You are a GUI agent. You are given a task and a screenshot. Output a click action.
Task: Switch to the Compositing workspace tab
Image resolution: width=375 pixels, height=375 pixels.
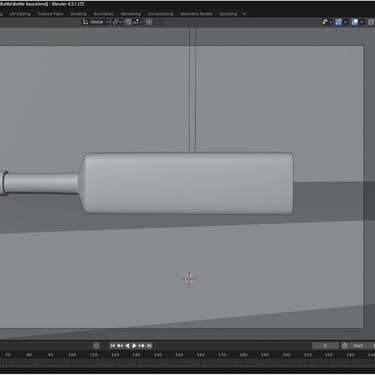[x=160, y=14]
